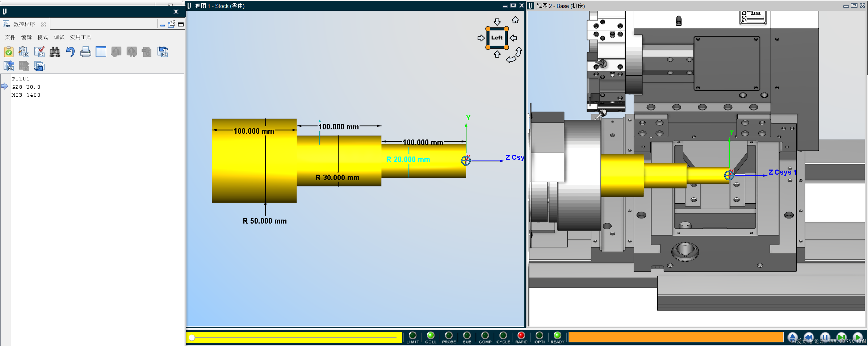
Task: Click the COMP status light
Action: coord(485,335)
